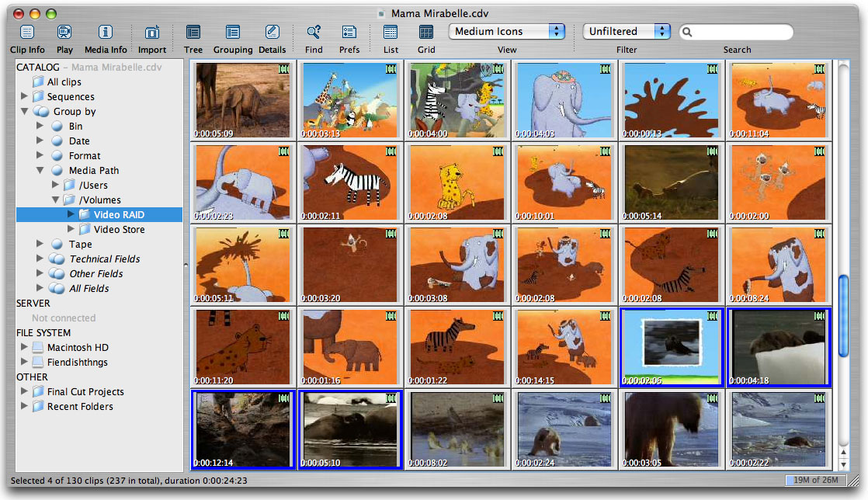
Task: Toggle the Tree panel icon
Action: click(x=193, y=33)
